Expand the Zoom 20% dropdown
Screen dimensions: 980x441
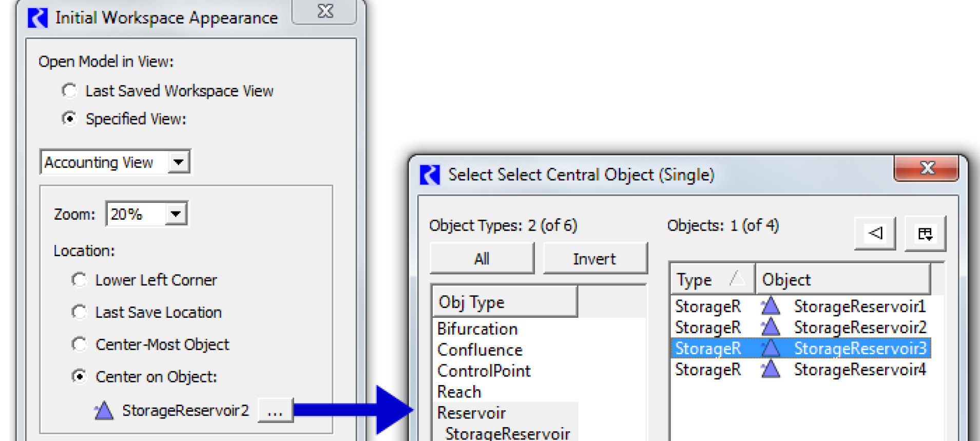(176, 214)
